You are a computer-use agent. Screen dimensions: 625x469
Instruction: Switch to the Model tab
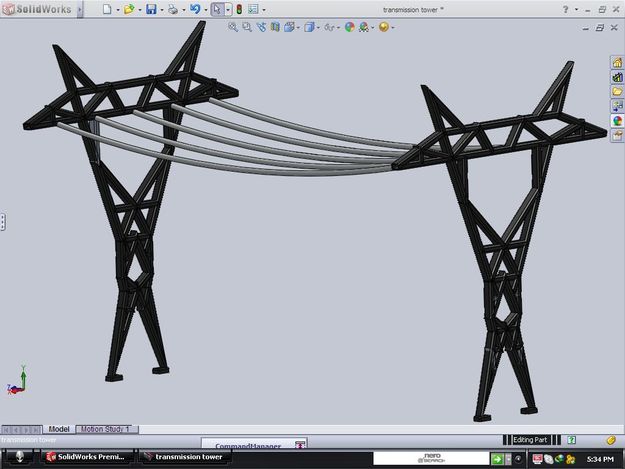[59, 429]
